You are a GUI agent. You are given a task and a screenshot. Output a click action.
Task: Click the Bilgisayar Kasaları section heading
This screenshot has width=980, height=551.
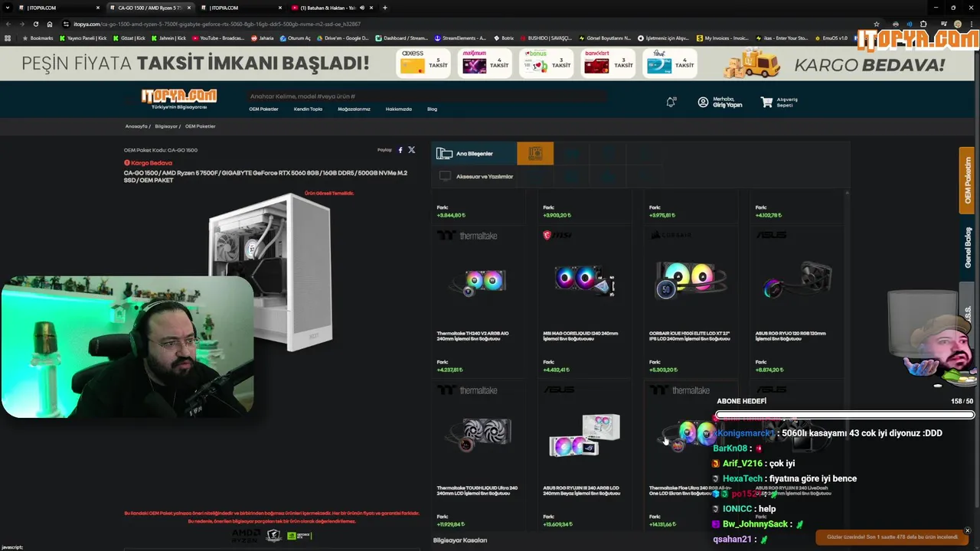pyautogui.click(x=460, y=540)
